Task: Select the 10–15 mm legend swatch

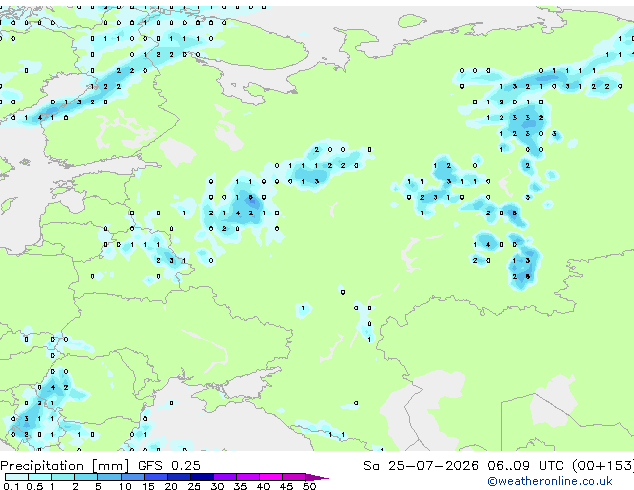Action: coord(132,477)
